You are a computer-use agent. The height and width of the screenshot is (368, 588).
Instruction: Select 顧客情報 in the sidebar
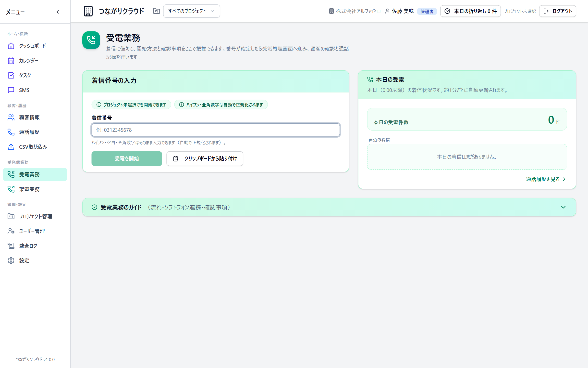(35, 117)
